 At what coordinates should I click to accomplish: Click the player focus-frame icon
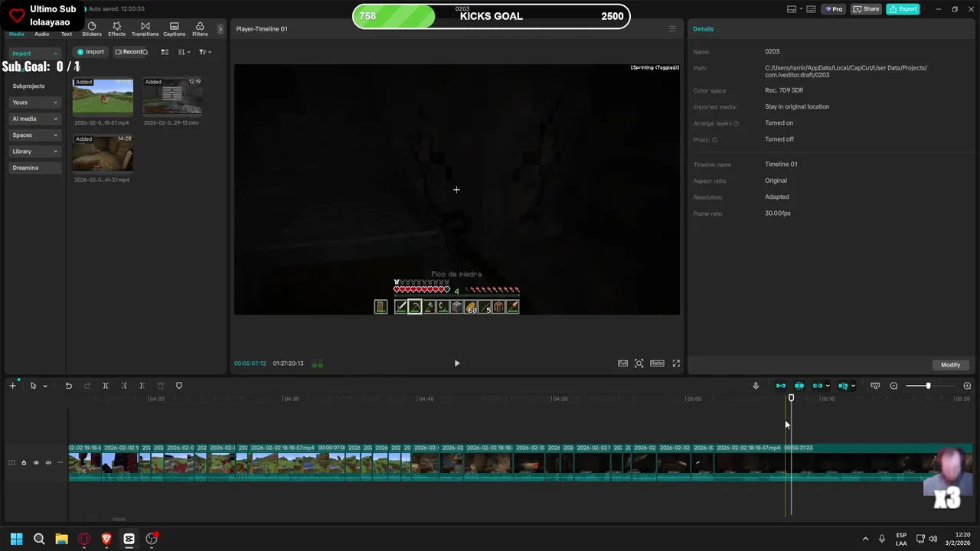639,364
